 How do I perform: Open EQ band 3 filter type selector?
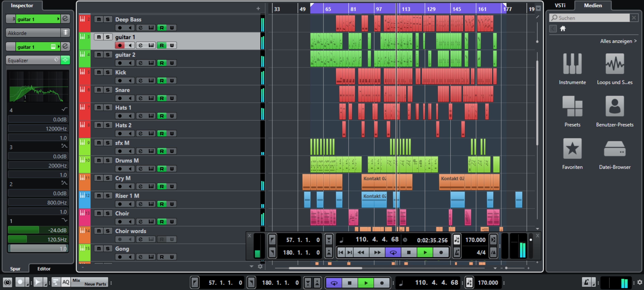[65, 146]
